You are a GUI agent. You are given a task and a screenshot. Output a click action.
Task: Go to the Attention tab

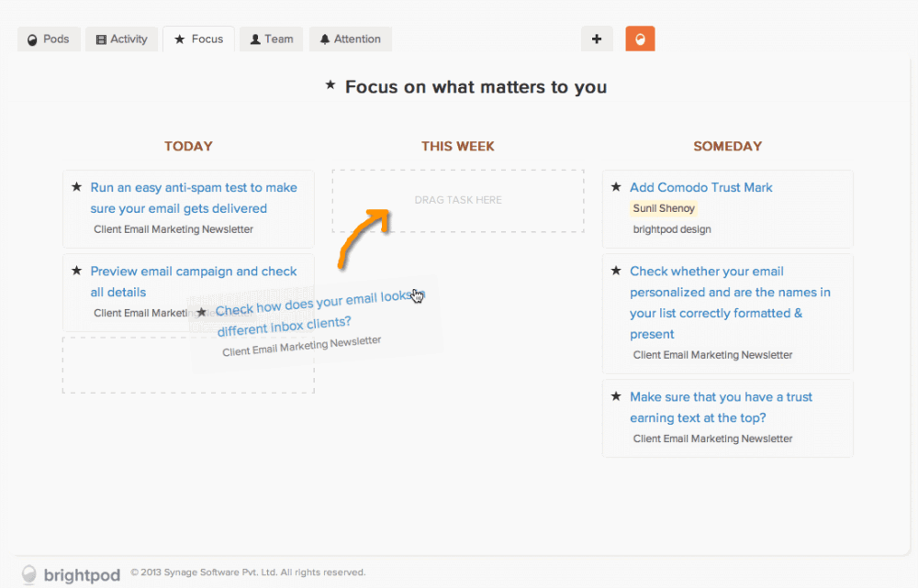click(350, 39)
